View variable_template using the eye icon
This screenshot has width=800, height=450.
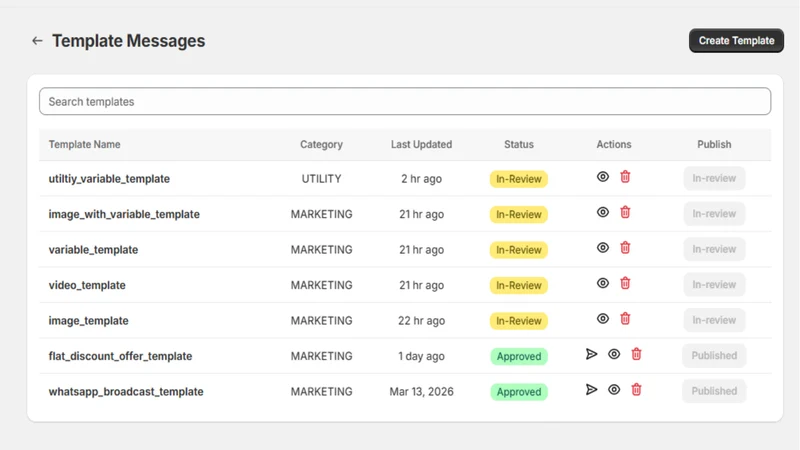click(x=603, y=248)
